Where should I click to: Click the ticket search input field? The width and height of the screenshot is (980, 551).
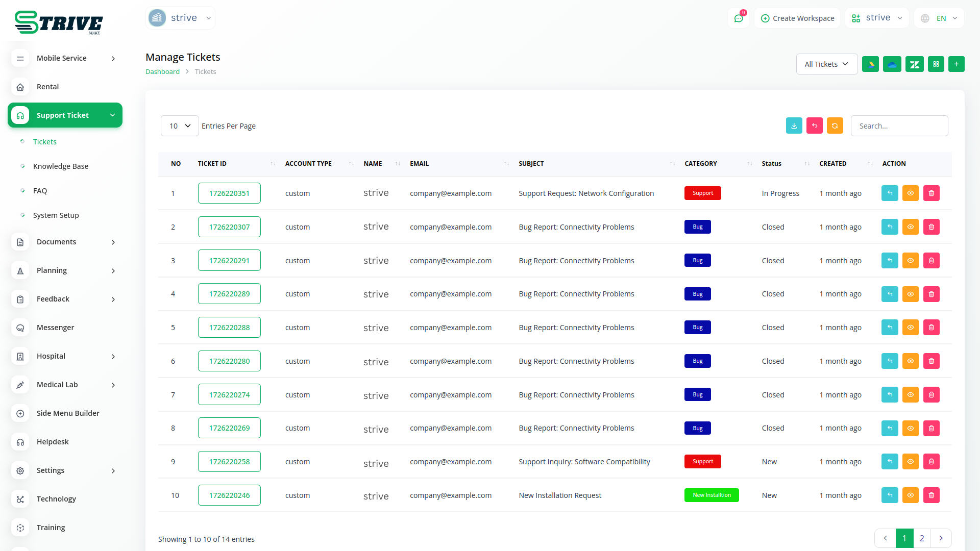click(x=899, y=126)
